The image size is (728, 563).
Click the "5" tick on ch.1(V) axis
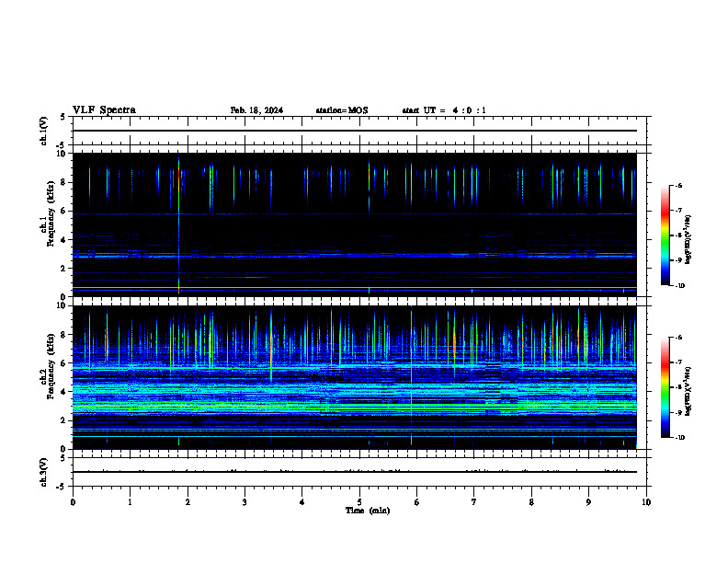(x=63, y=117)
